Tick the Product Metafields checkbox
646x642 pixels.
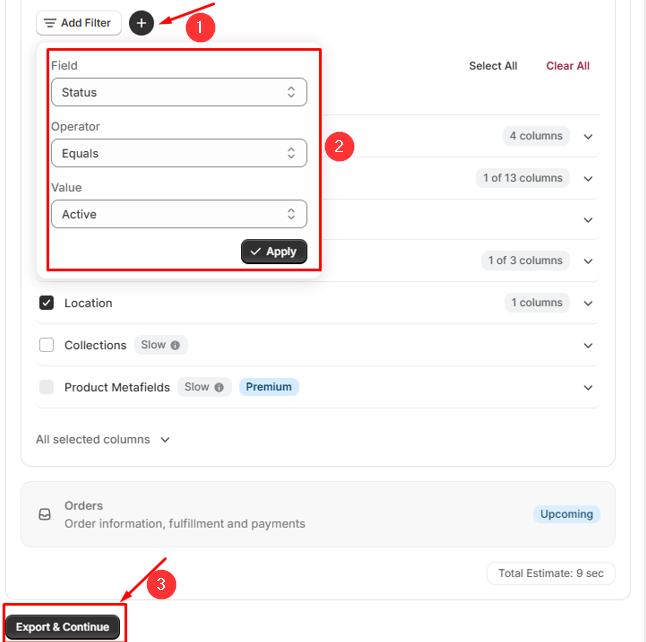coord(46,387)
